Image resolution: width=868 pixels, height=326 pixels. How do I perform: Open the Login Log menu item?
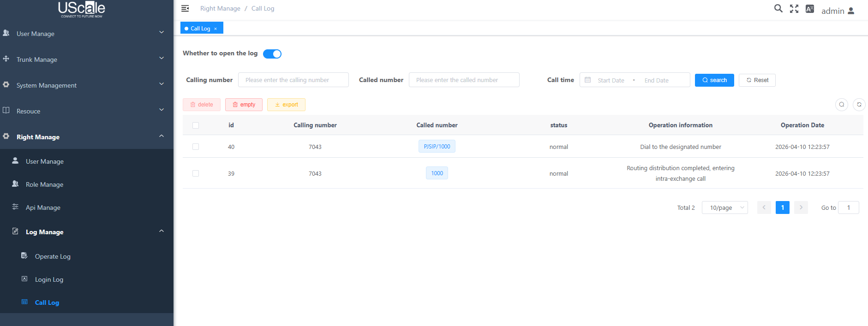pos(87,279)
